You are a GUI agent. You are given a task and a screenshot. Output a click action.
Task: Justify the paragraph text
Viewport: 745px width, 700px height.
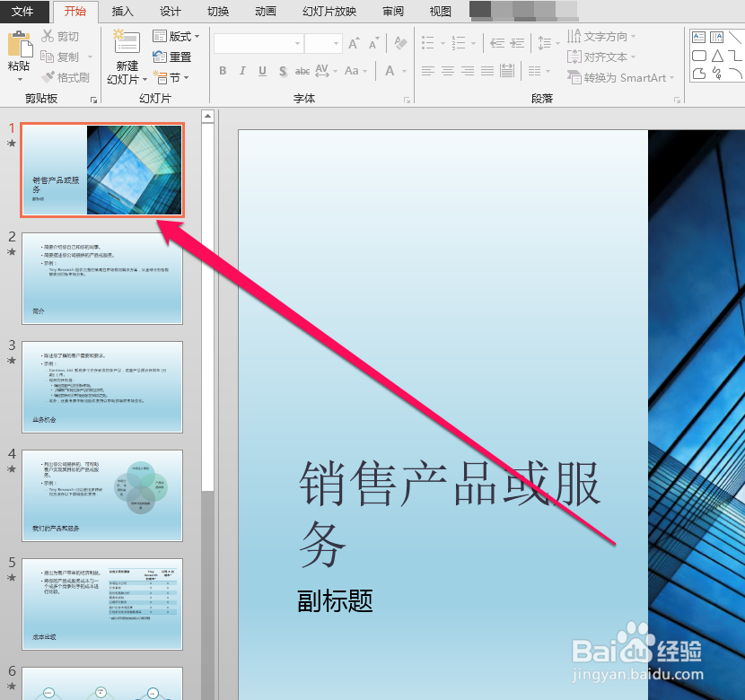487,71
